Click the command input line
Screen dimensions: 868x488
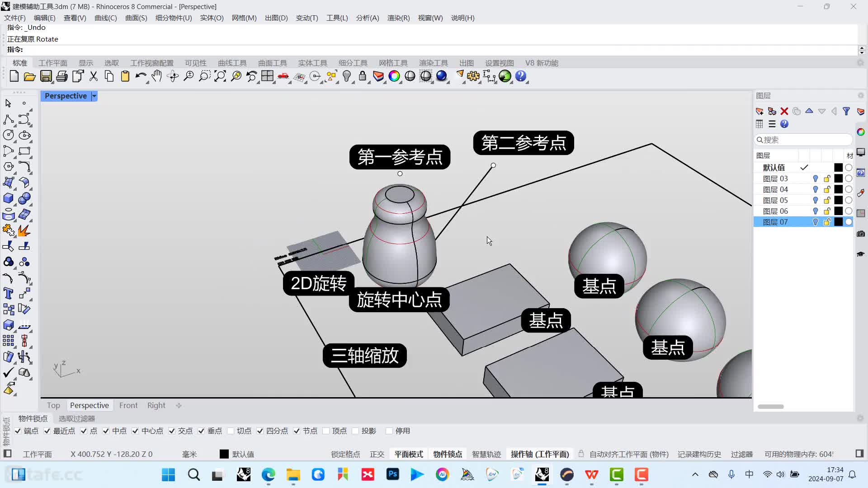click(432, 50)
